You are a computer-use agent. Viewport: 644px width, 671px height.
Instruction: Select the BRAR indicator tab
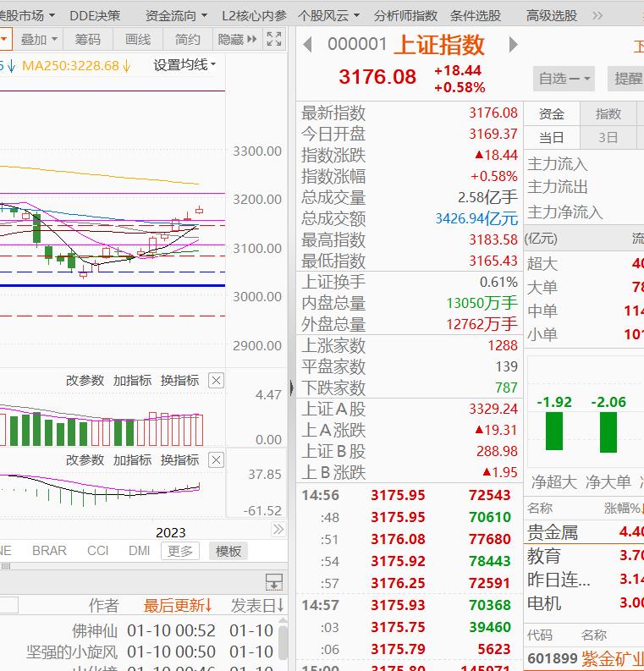click(x=49, y=550)
